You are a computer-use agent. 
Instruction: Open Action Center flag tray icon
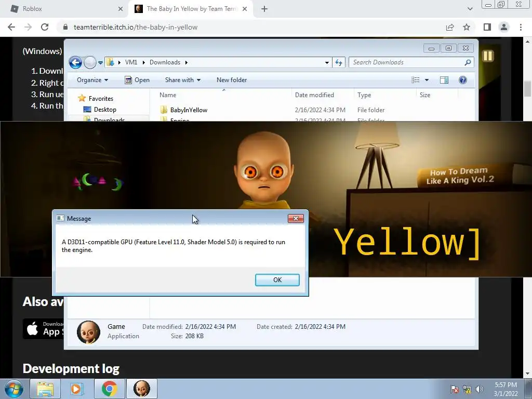454,389
